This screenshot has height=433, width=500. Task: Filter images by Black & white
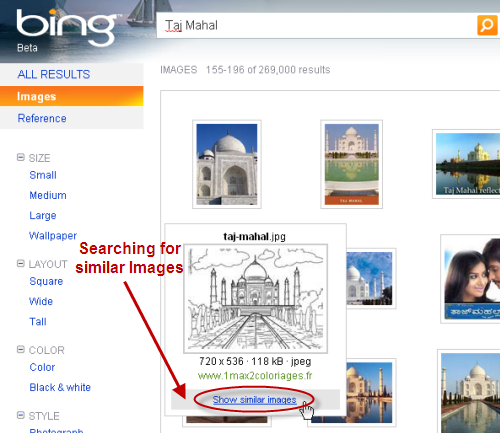(60, 387)
